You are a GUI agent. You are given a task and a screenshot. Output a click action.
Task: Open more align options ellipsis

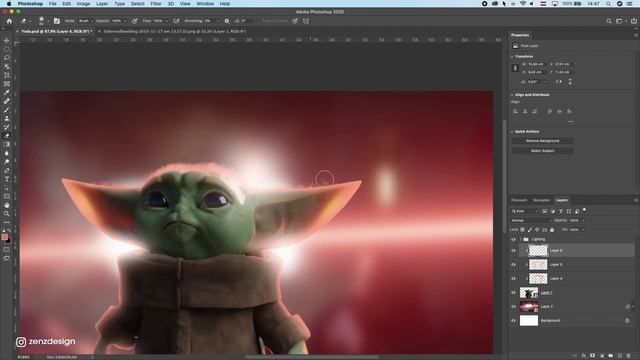(570, 121)
